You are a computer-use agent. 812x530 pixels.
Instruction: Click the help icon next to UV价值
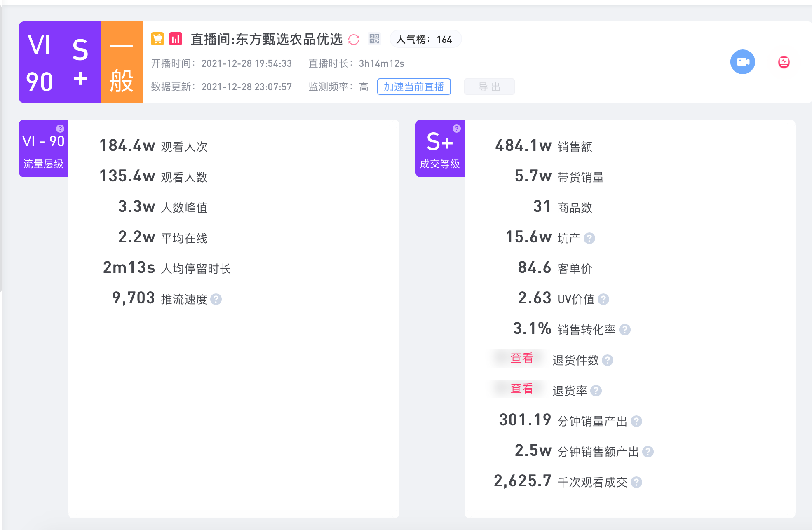[603, 299]
